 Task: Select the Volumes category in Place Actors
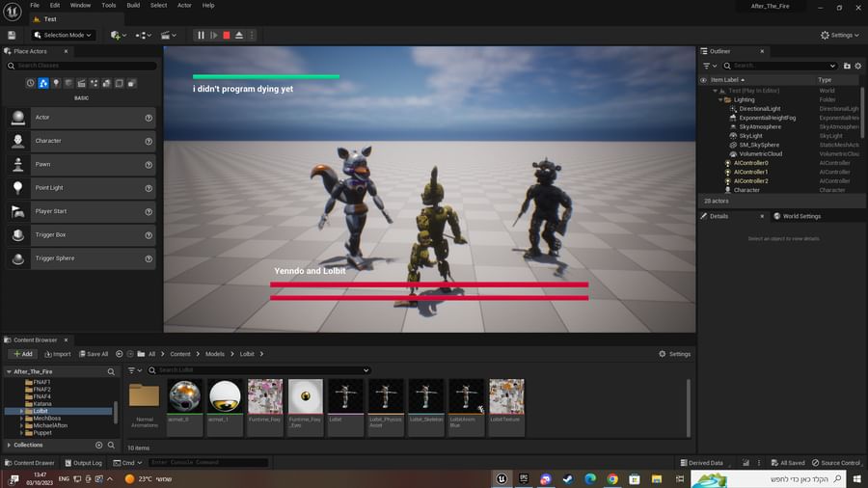(x=119, y=83)
